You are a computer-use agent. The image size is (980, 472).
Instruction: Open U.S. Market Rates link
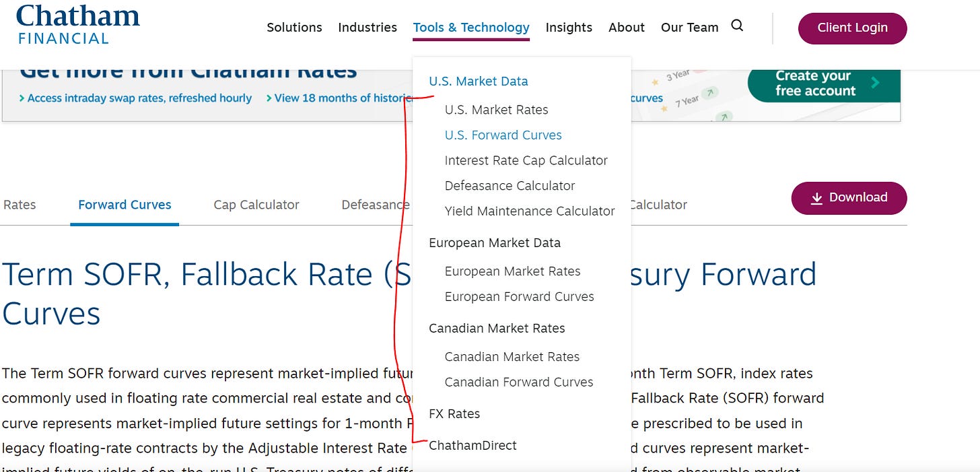496,110
